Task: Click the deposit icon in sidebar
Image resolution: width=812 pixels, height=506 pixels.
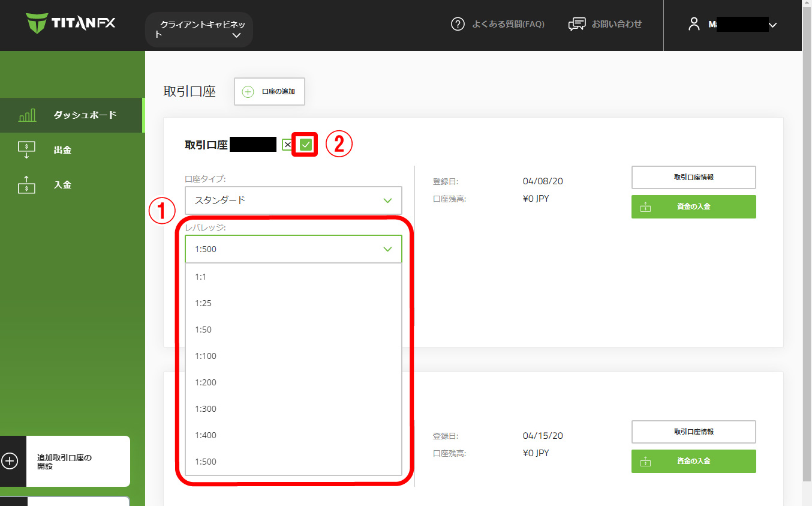Action: point(27,185)
